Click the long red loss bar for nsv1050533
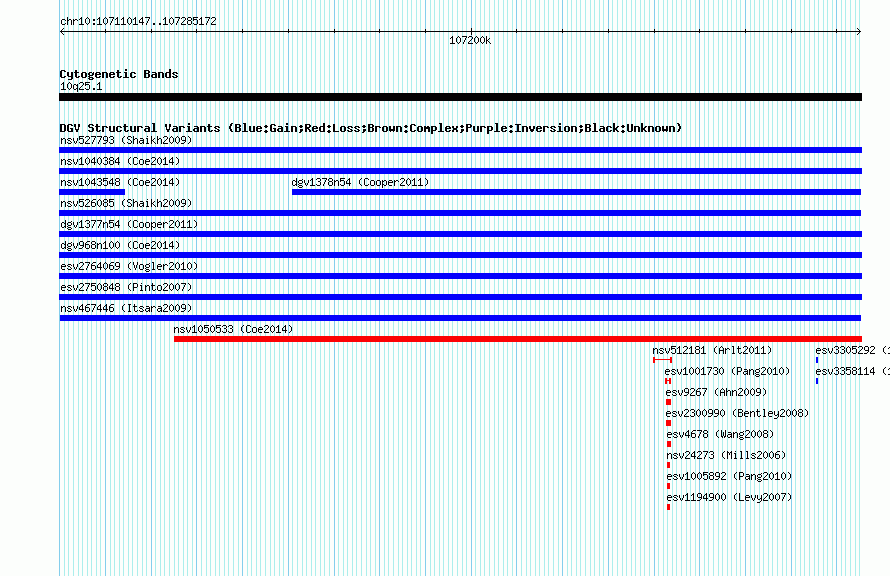Image resolution: width=890 pixels, height=576 pixels. (x=518, y=339)
